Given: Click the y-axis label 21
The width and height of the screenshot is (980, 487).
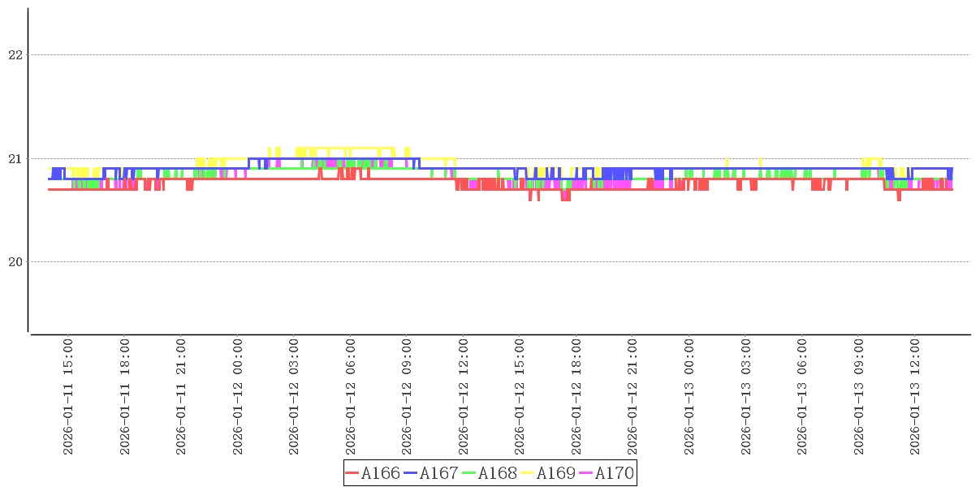Looking at the screenshot, I should [15, 158].
